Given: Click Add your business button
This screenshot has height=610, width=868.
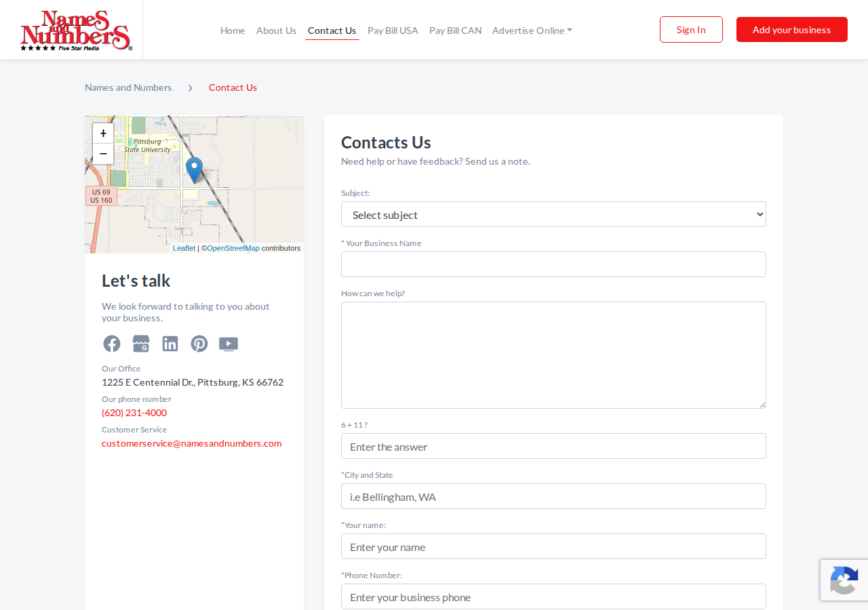Looking at the screenshot, I should click(791, 30).
